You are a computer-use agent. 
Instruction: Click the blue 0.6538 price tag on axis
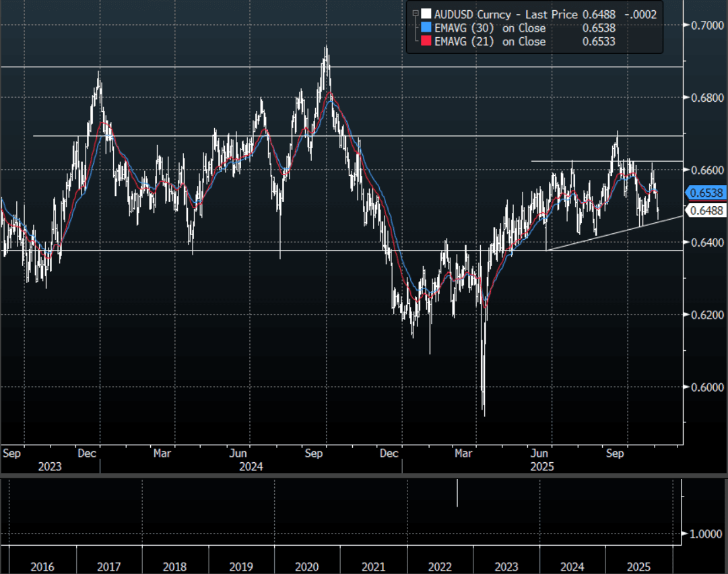click(x=706, y=193)
